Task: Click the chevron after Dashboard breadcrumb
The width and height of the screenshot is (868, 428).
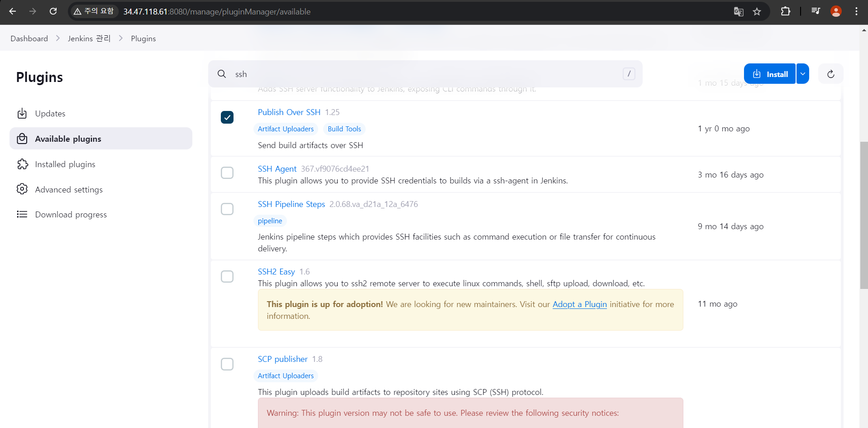Action: pyautogui.click(x=58, y=38)
